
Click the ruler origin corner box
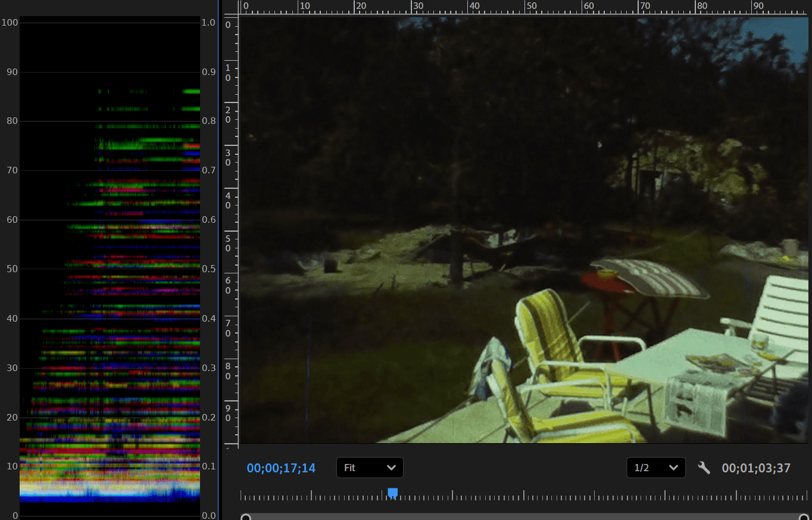coord(231,8)
